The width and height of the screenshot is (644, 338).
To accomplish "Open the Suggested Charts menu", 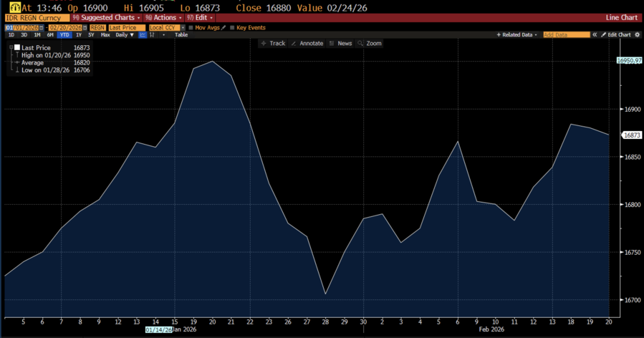I will (106, 17).
